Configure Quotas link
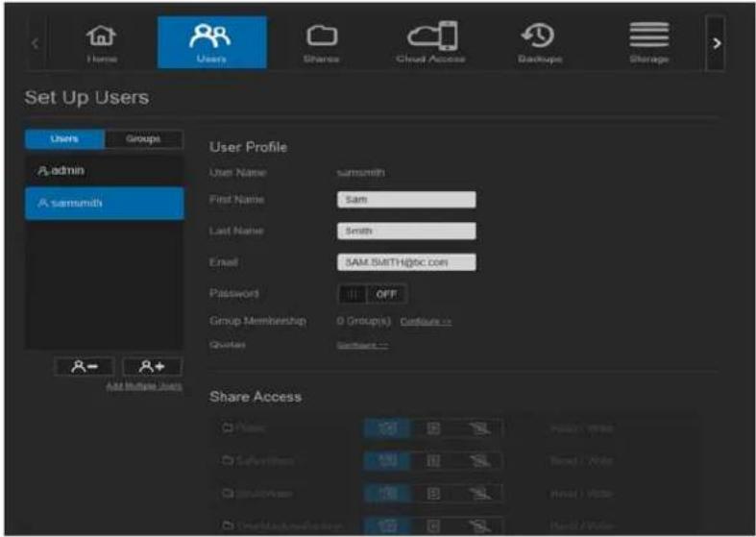This screenshot has height=537, width=756. click(362, 346)
